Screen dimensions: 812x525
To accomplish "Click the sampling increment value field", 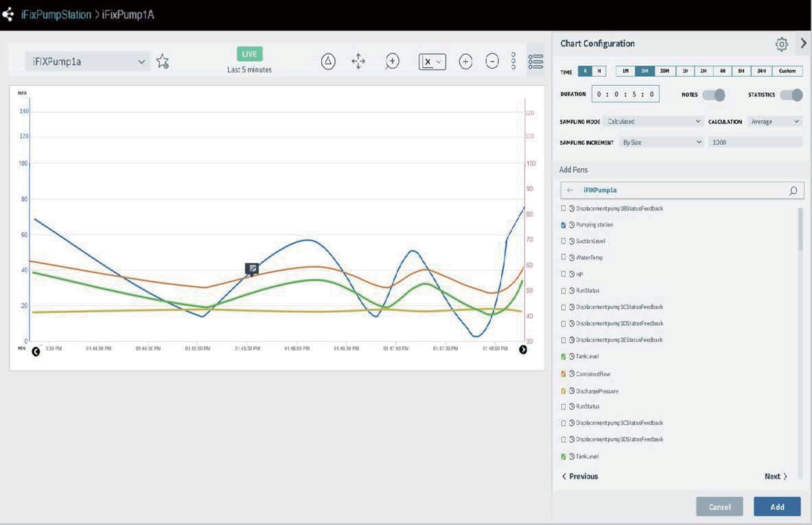I will point(754,142).
